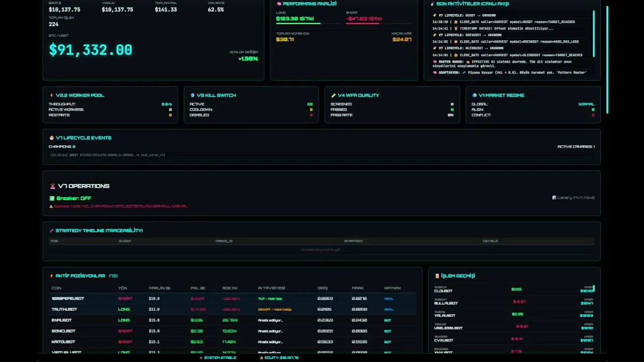The width and height of the screenshot is (644, 362).
Task: Click the icon beside Son Aktiviteler heading
Action: click(432, 4)
